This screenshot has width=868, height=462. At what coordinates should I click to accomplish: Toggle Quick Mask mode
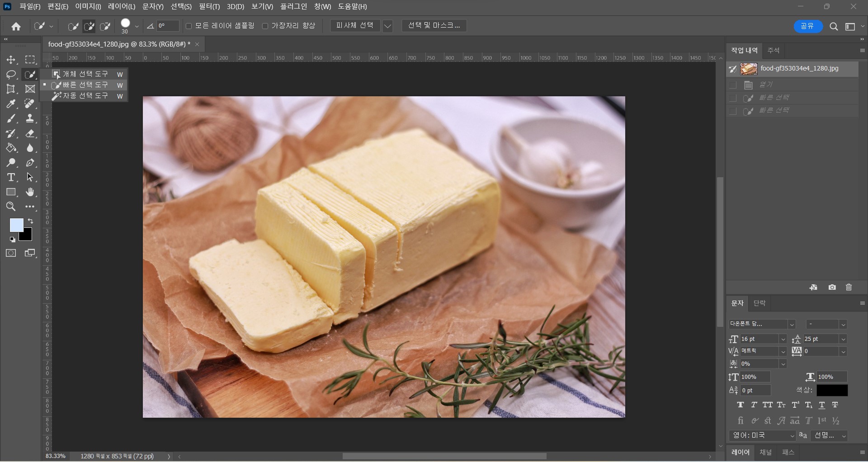(x=11, y=253)
